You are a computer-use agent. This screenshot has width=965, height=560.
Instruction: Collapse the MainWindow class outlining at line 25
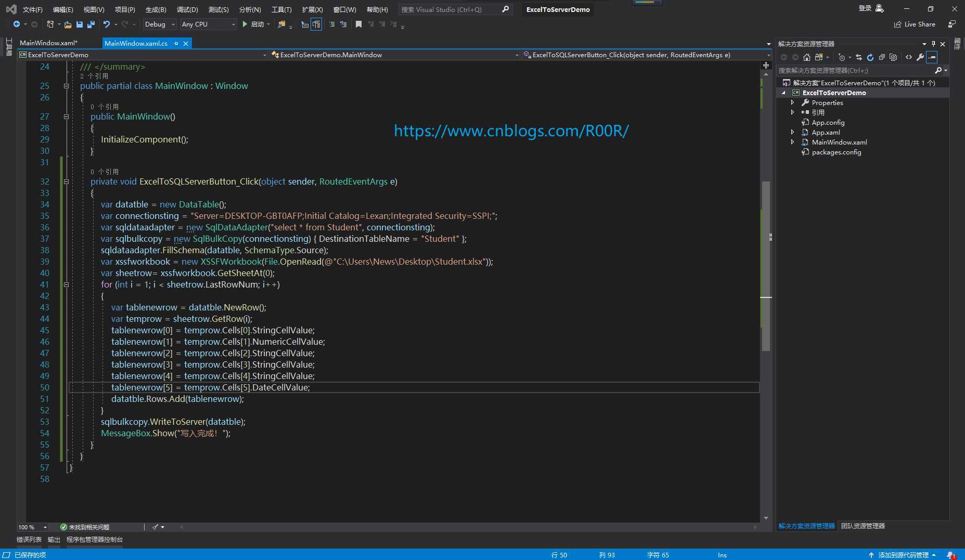(x=66, y=86)
